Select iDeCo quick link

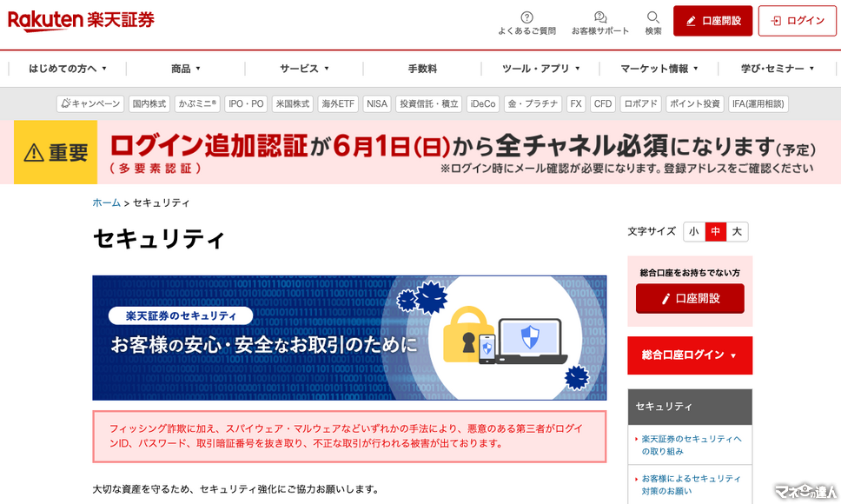pyautogui.click(x=483, y=104)
